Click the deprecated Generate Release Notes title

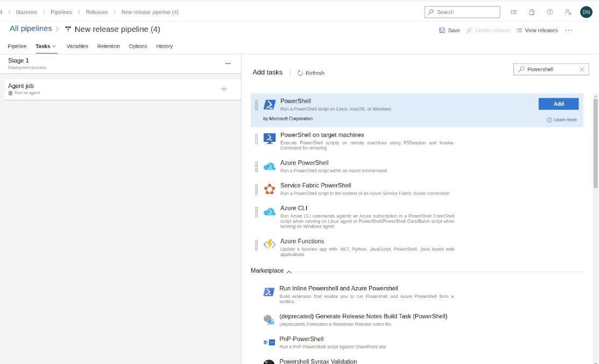click(363, 316)
